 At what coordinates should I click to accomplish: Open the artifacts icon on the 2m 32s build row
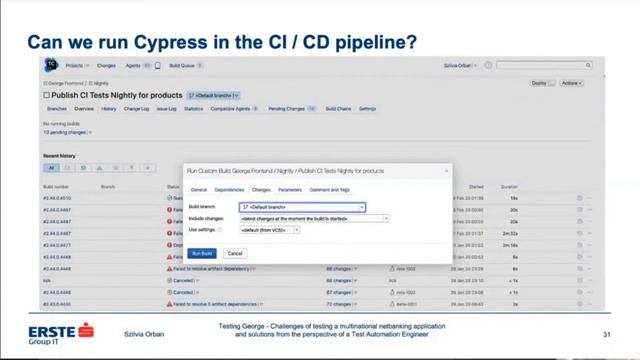(x=580, y=233)
